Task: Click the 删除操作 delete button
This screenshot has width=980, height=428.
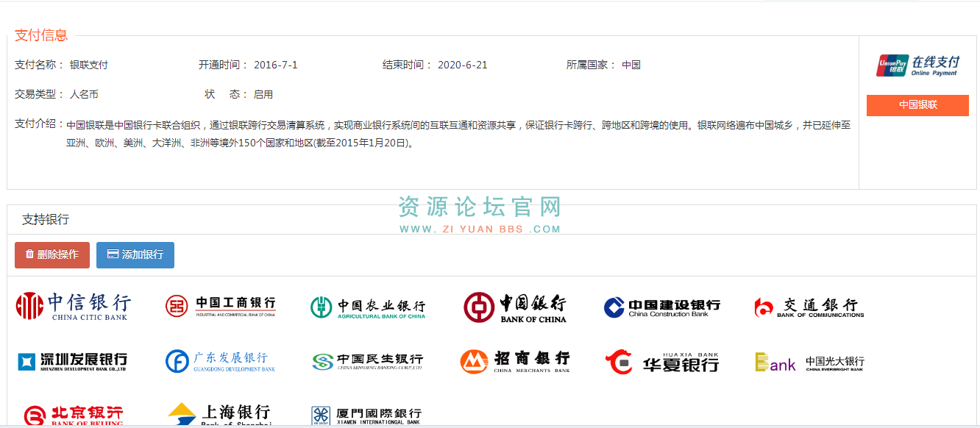Action: (x=52, y=254)
